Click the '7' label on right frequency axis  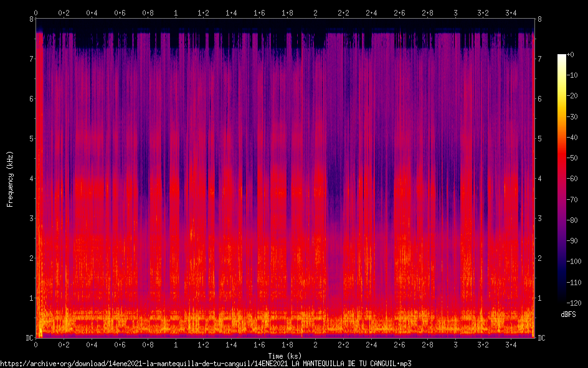pyautogui.click(x=539, y=59)
